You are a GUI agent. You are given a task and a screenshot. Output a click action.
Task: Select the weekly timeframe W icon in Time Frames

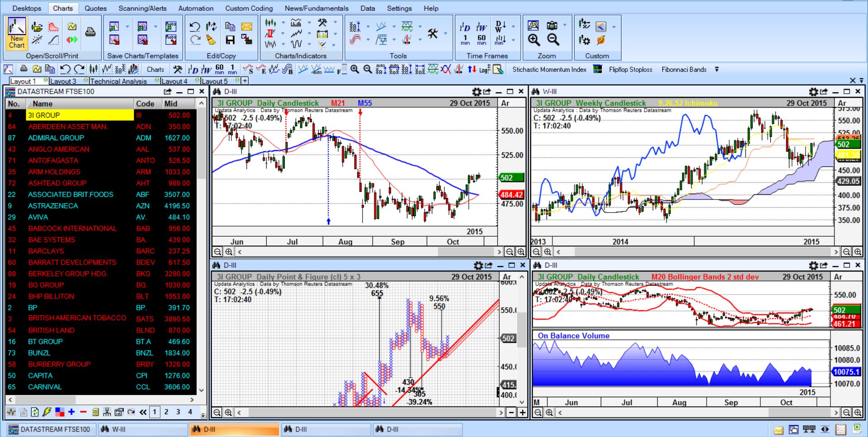[x=481, y=27]
